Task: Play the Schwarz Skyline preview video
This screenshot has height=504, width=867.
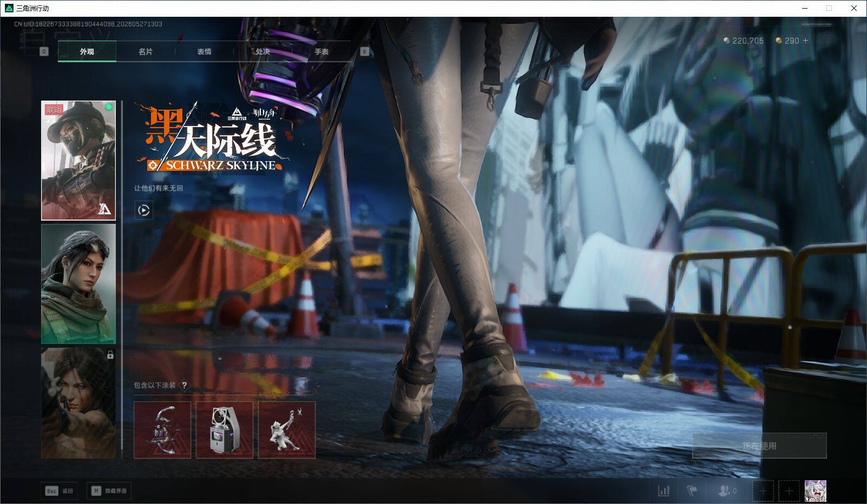Action: coord(144,210)
